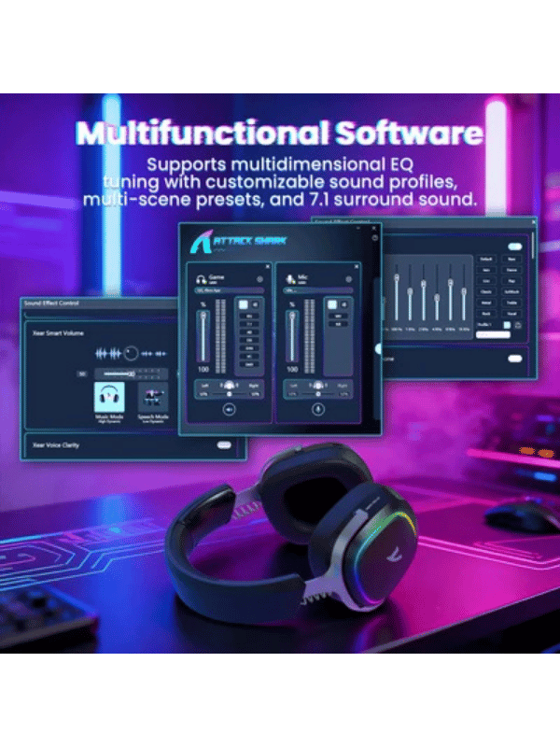Viewport: 560px width, 747px height.
Task: Click the Smart Volume knob dial
Action: point(131,353)
